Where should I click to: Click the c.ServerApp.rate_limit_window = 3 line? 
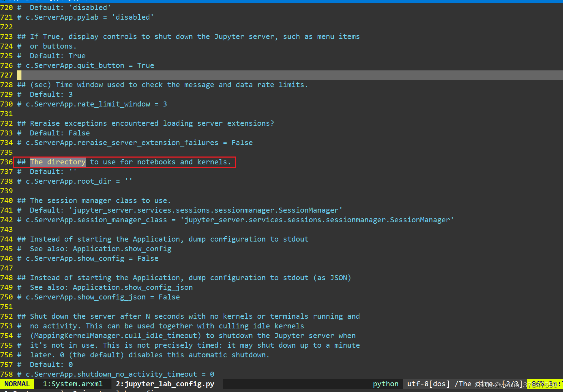click(92, 104)
